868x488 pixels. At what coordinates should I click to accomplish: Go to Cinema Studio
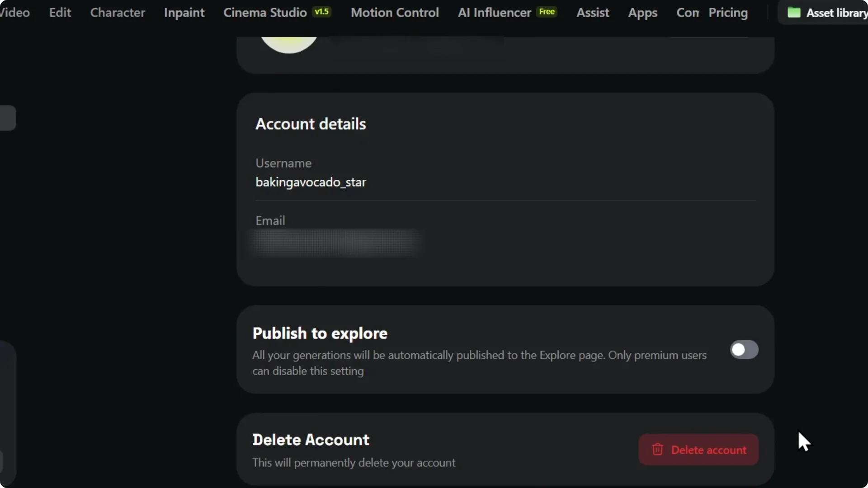point(264,12)
